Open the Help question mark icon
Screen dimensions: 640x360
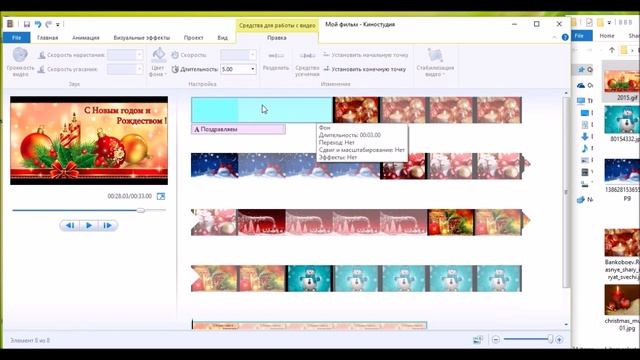[x=565, y=37]
